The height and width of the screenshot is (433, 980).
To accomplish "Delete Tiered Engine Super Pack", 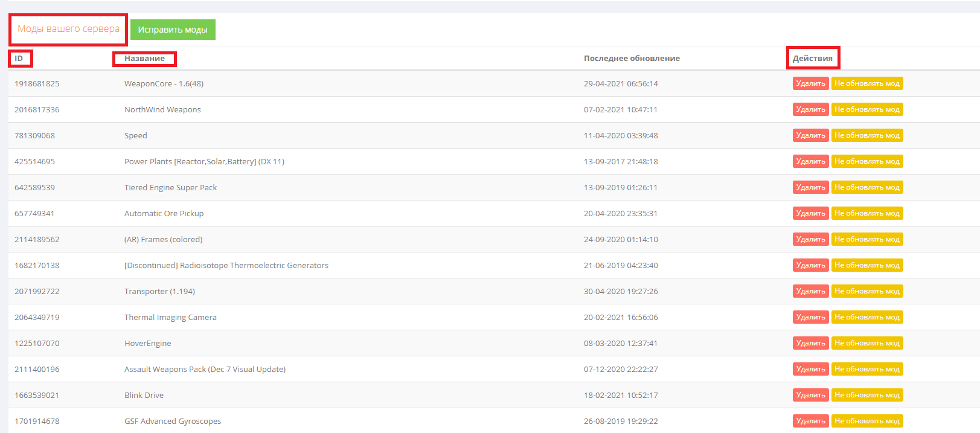I will [x=811, y=187].
